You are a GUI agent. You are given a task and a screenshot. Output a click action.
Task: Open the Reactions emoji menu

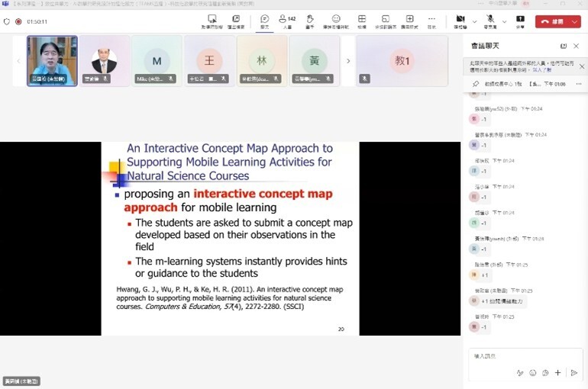point(336,21)
